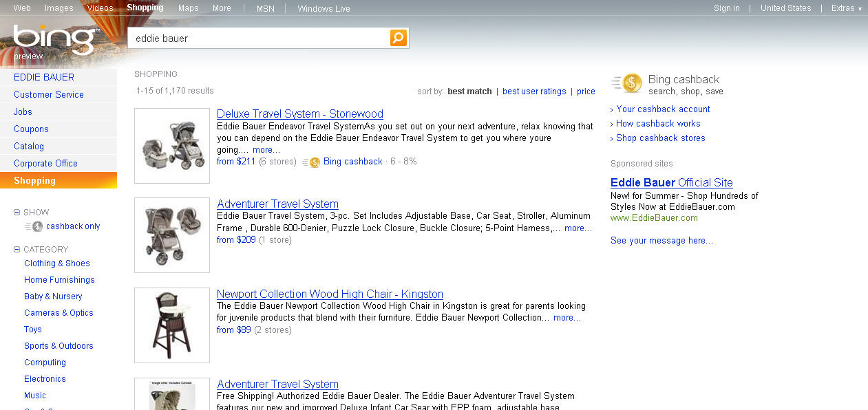Click the wood high chair thumbnail
Image resolution: width=868 pixels, height=410 pixels.
point(172,325)
